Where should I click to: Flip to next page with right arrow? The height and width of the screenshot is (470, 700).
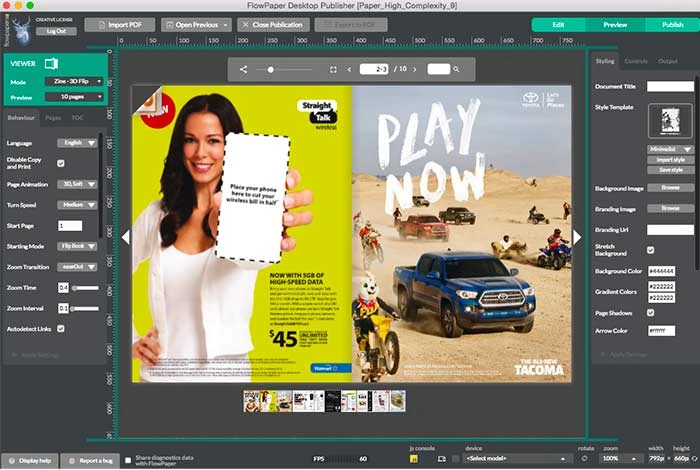[576, 237]
